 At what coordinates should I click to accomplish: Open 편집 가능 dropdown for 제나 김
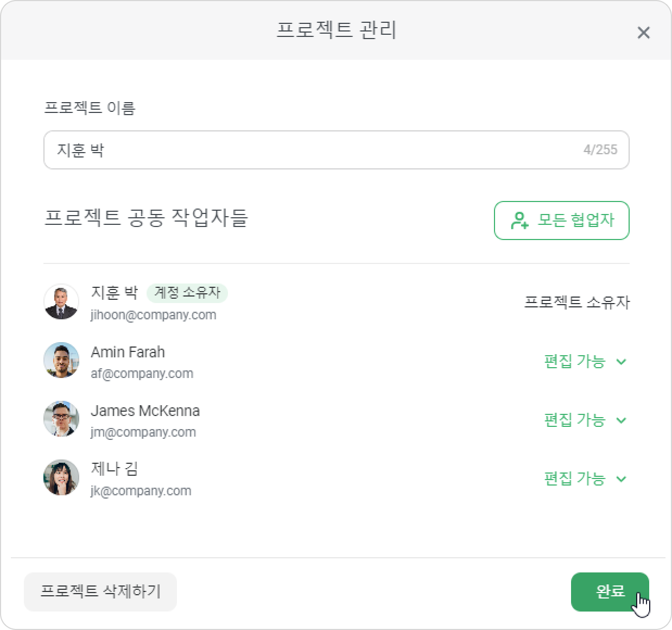pyautogui.click(x=586, y=478)
